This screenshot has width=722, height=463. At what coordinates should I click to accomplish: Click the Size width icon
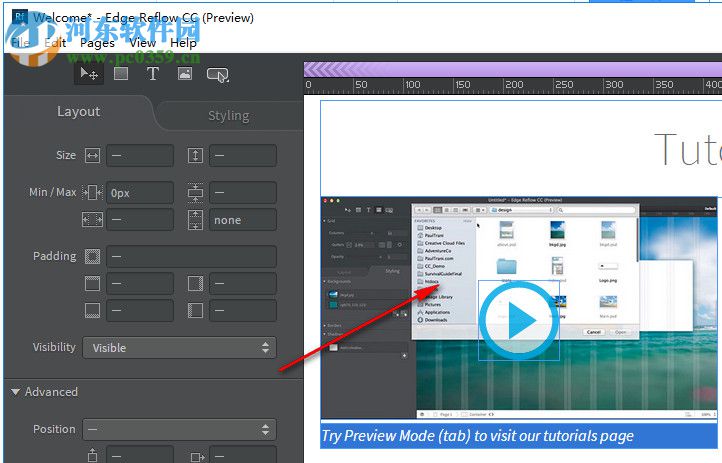point(92,156)
